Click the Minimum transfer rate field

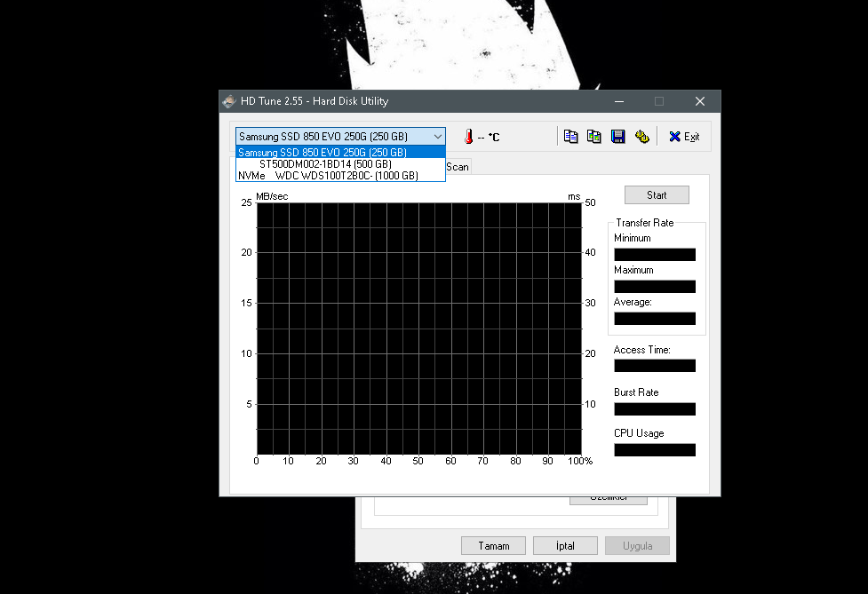(654, 255)
